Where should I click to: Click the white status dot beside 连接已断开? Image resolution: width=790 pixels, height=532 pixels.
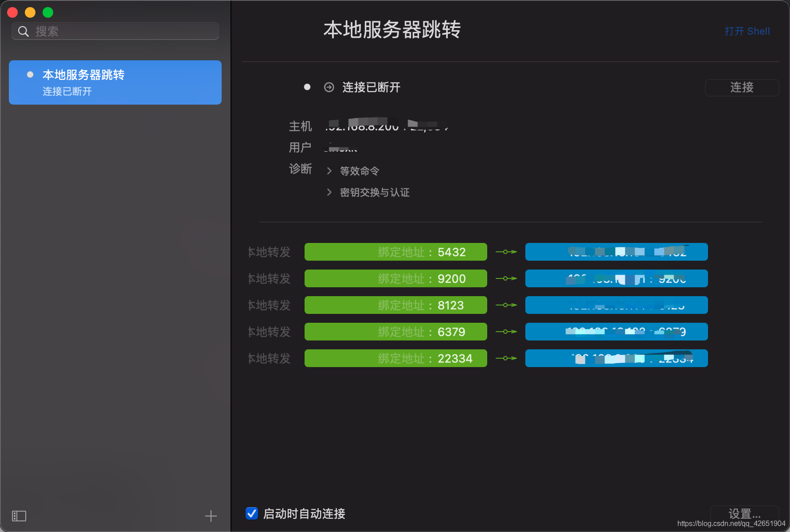click(x=307, y=87)
